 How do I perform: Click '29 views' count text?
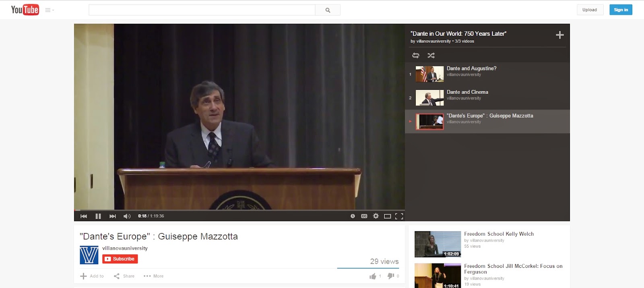point(384,261)
